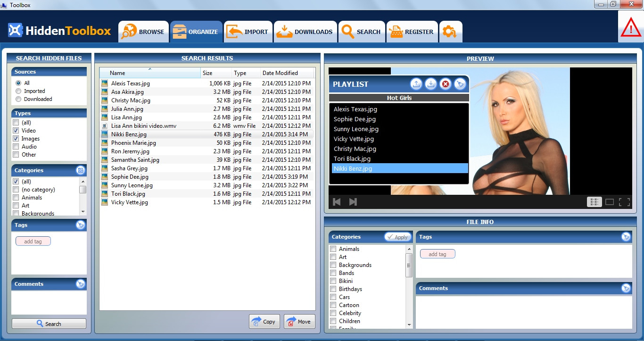Viewport: 644px width, 341px height.
Task: Select Vicky Vette.jpg in the playlist
Action: [400, 139]
